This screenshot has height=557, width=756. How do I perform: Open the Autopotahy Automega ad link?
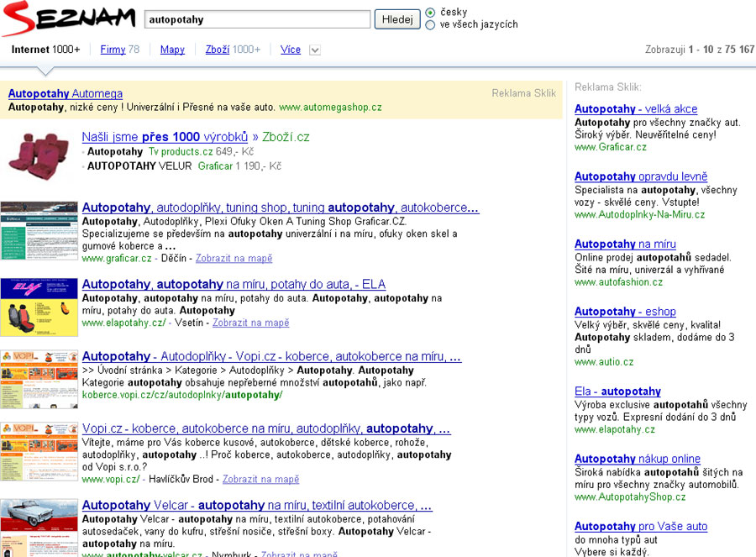(x=66, y=93)
